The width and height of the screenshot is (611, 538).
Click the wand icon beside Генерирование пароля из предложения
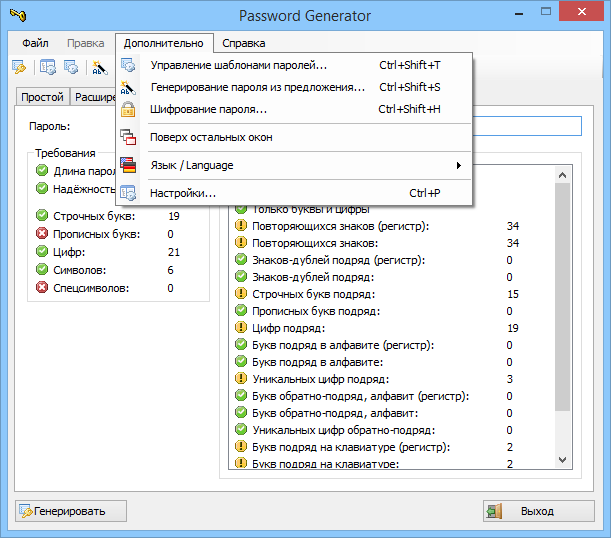[128, 87]
